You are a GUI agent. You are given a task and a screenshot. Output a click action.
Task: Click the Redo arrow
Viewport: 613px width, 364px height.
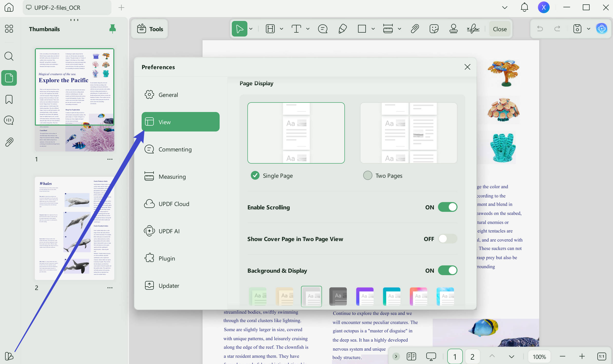[x=557, y=29]
